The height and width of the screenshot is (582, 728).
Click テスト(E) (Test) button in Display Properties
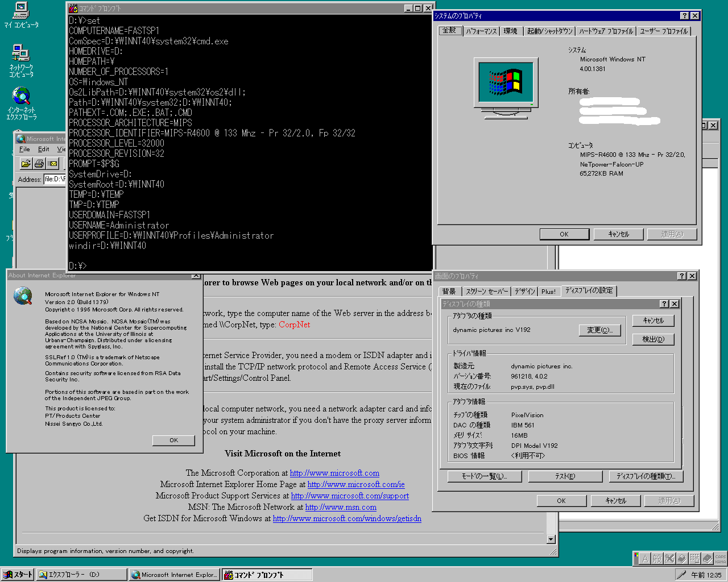(565, 476)
